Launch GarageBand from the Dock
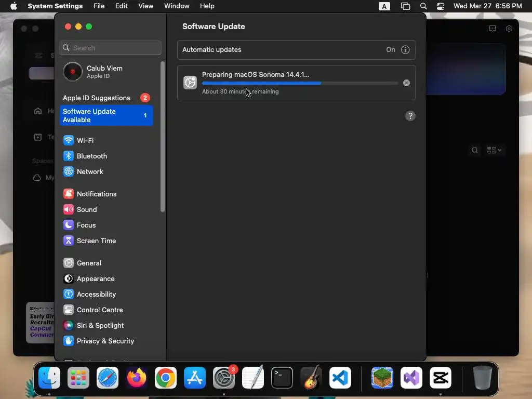 click(311, 377)
